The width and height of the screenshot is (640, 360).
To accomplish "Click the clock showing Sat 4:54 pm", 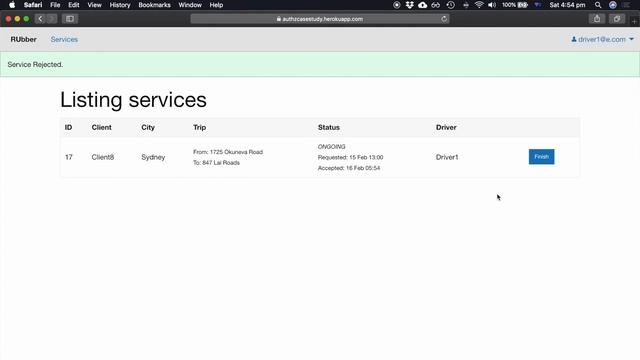I will point(567,5).
